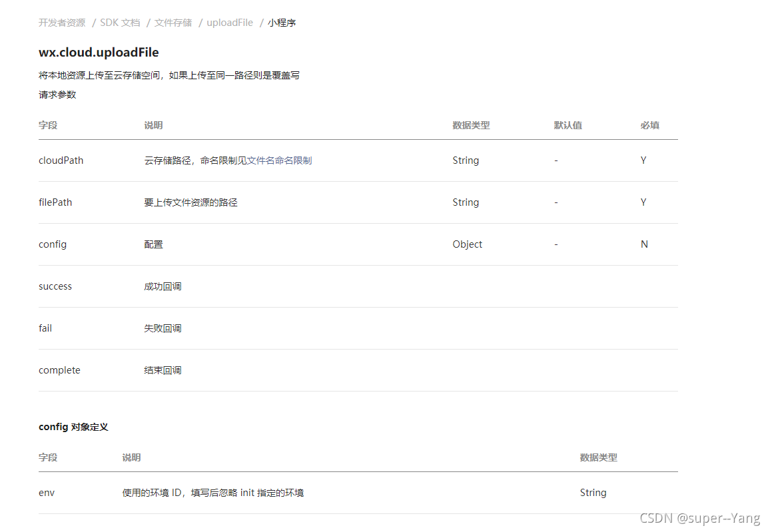Click the config parameter row
Screen dimensions: 770x532
pos(53,244)
